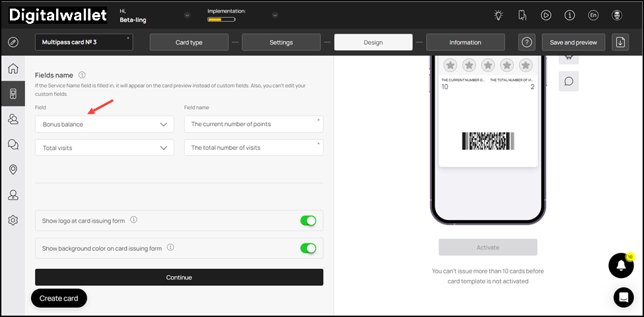This screenshot has height=317, width=644.
Task: Edit the Multipass card № 3 name field
Action: click(x=84, y=42)
